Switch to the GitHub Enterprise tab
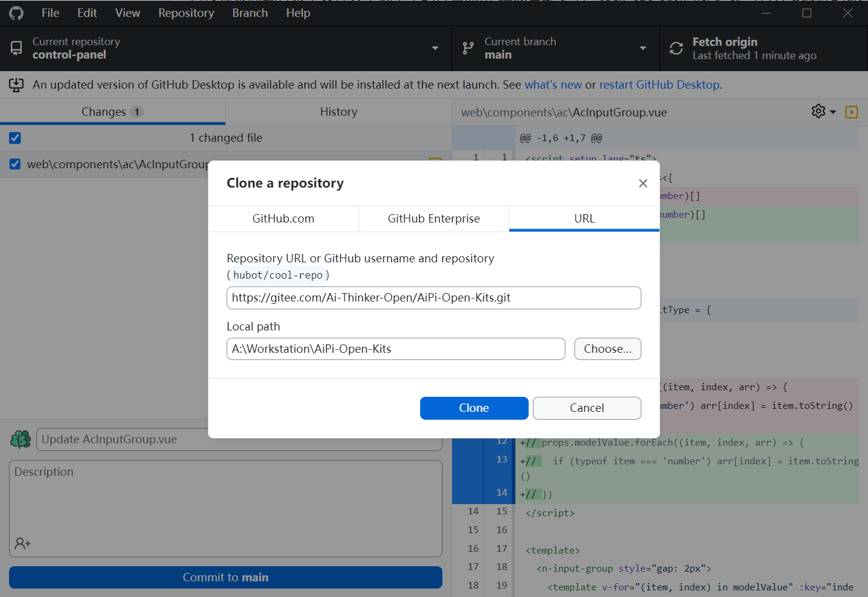 (434, 219)
